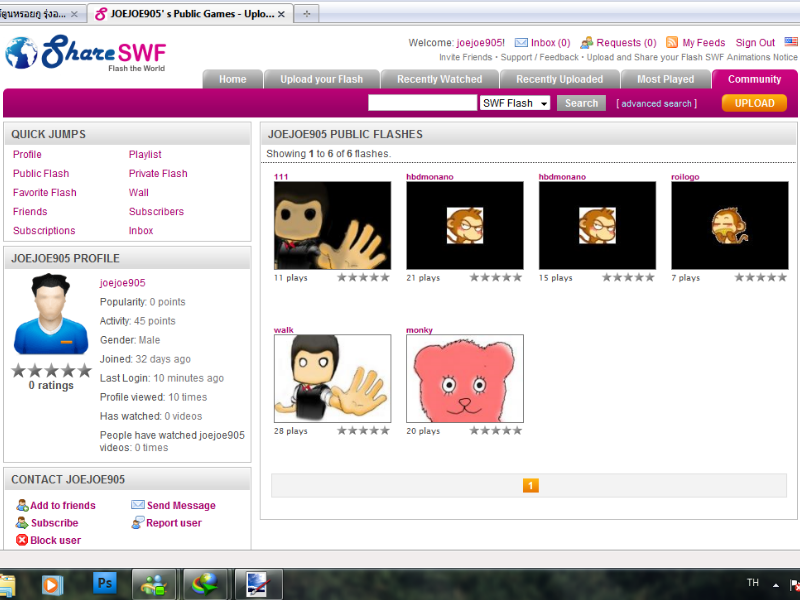Open the roilogo flash thumbnail
The image size is (800, 600).
pos(730,226)
